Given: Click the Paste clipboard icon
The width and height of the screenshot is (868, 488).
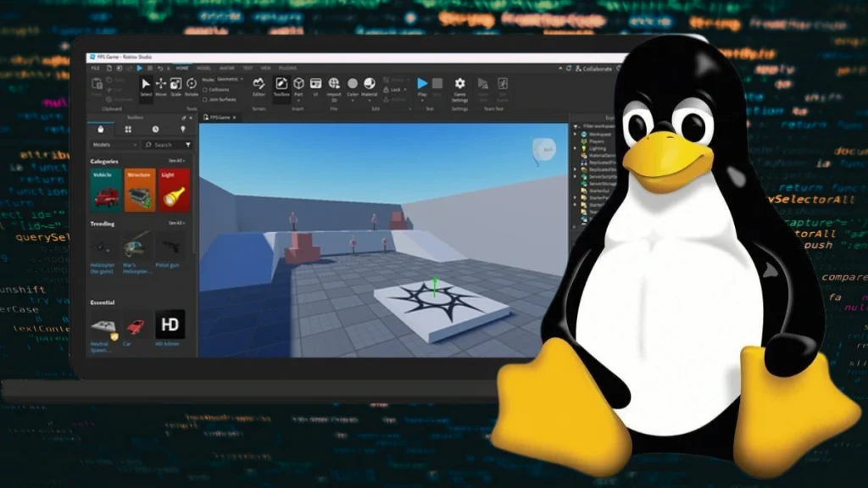Looking at the screenshot, I should pyautogui.click(x=97, y=86).
